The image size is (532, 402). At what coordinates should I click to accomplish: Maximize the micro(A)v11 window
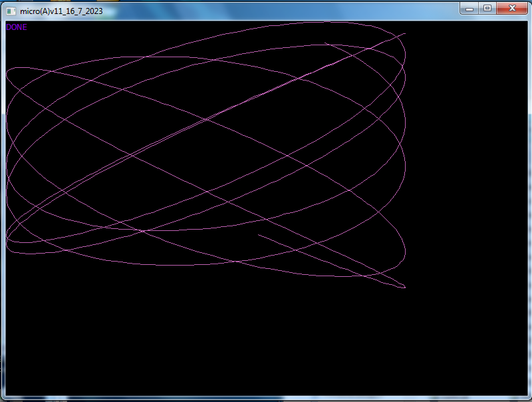(487, 8)
